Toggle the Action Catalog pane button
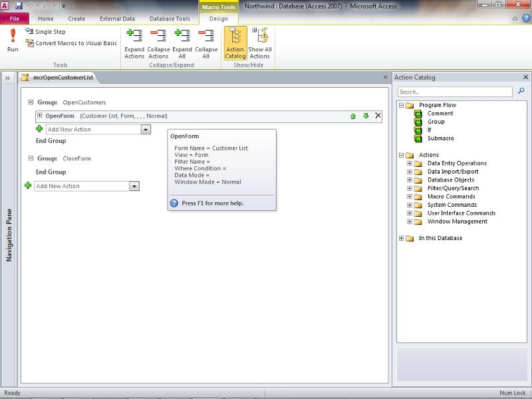 click(235, 44)
